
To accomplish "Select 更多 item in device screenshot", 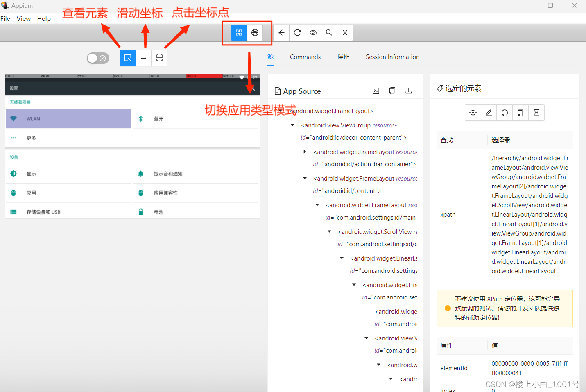I will [68, 138].
